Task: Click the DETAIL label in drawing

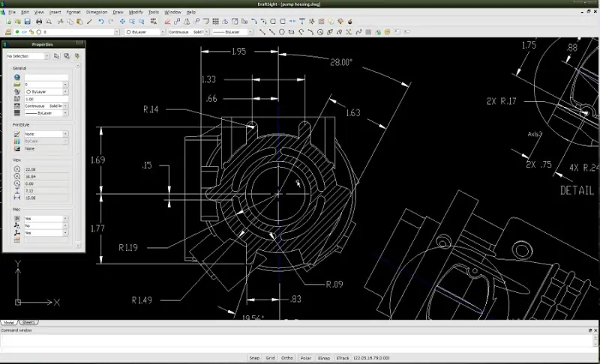Action: pos(577,190)
